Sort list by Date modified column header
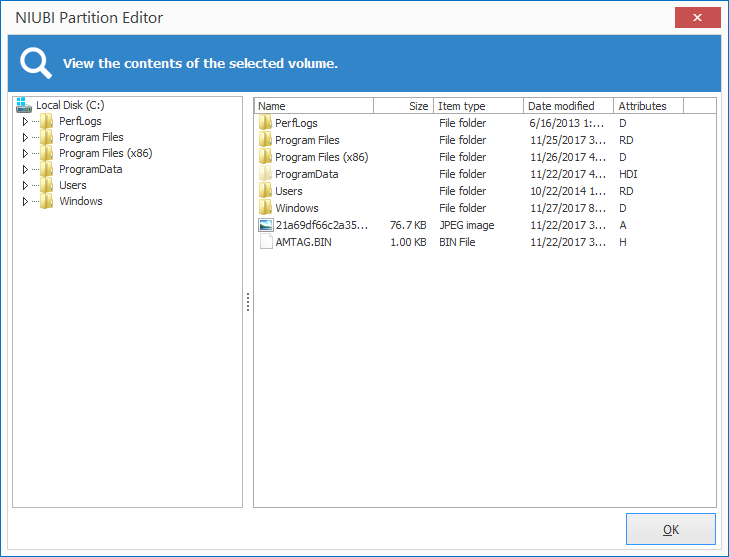This screenshot has height=557, width=729. [569, 106]
